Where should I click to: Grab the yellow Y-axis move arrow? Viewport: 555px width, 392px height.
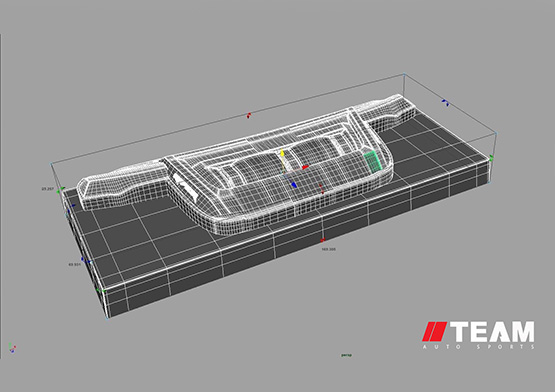[x=282, y=153]
